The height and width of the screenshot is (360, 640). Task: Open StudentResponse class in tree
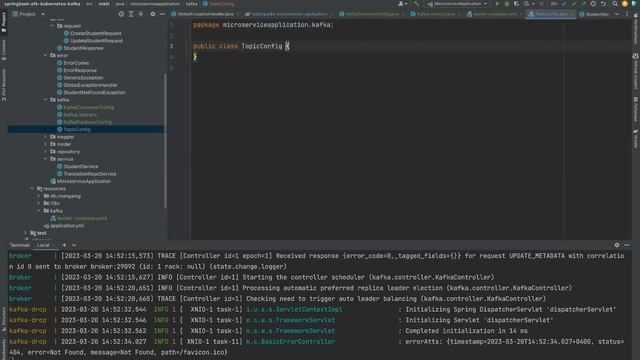(x=83, y=48)
